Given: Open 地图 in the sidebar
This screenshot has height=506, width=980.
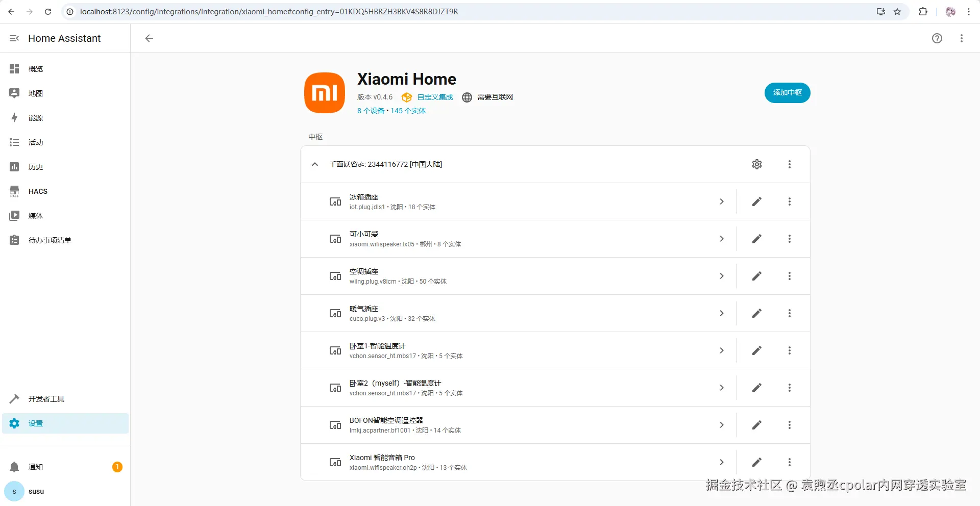Looking at the screenshot, I should (65, 93).
